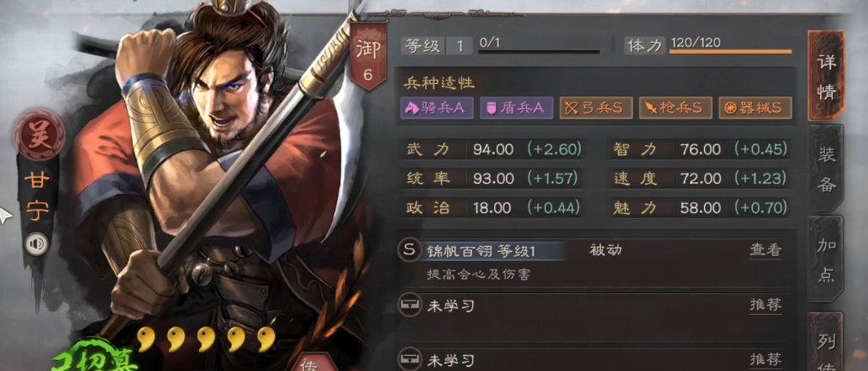Click the orange 体力 stamina bar

[730, 52]
